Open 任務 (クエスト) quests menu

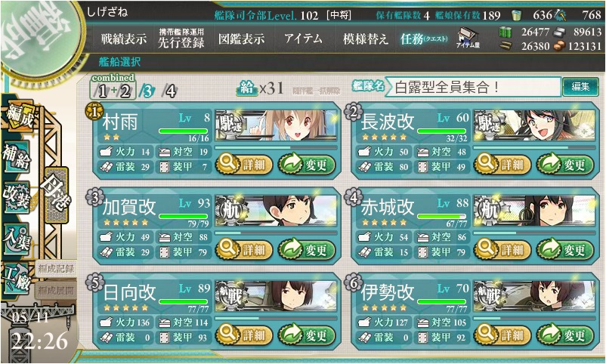[424, 39]
